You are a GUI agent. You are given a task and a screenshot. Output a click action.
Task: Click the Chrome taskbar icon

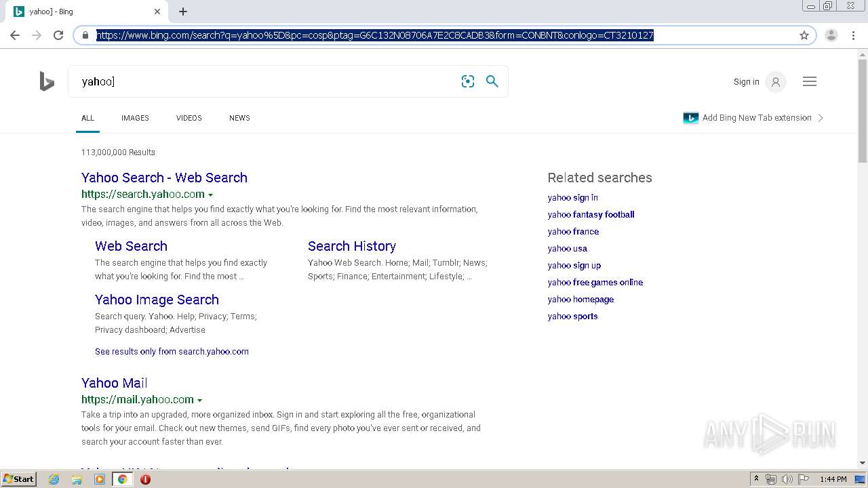(123, 479)
